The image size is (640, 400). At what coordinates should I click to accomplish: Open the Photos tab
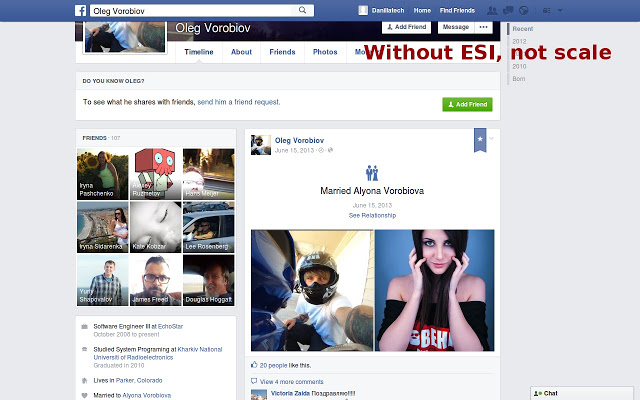325,52
